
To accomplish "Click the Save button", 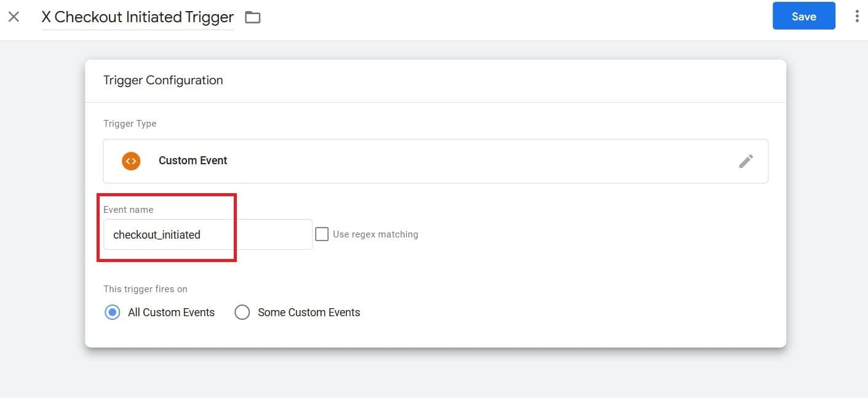I will (x=803, y=16).
